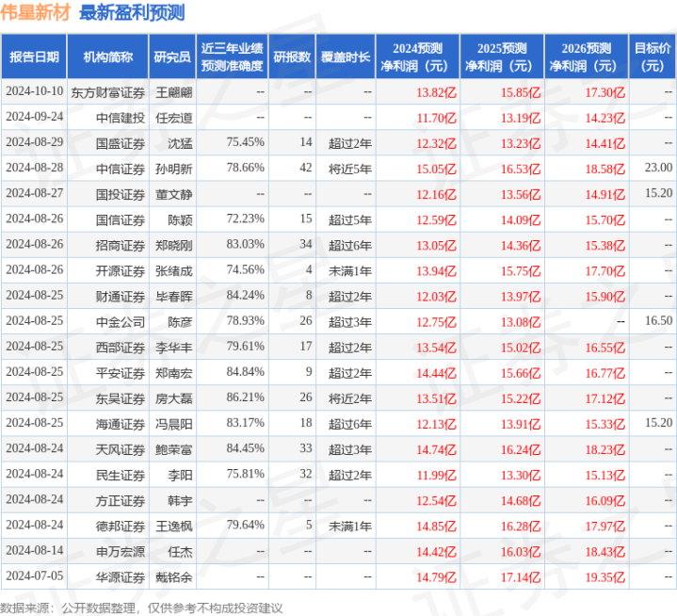Click the date 2024-07-05
Viewport: 677px width, 616px height.
pyautogui.click(x=35, y=575)
